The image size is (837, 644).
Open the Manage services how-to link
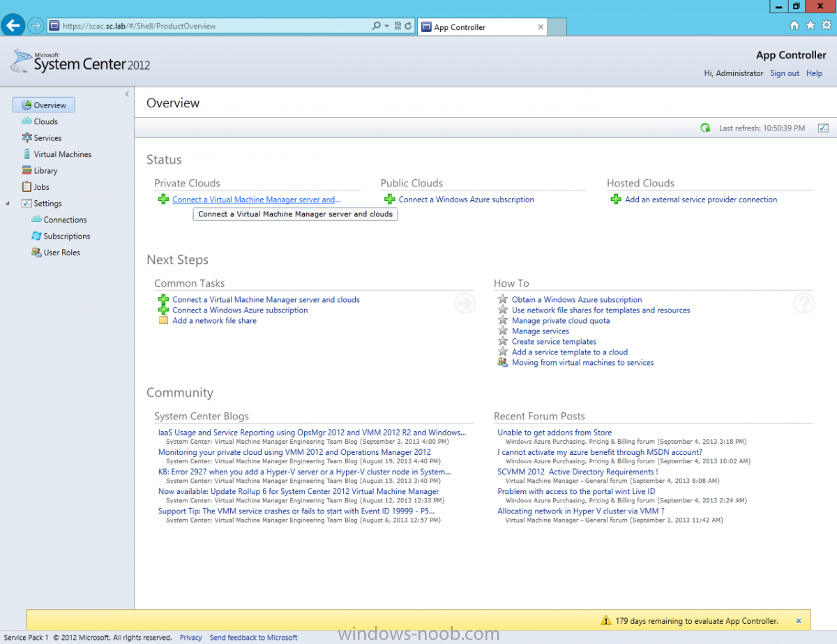click(541, 331)
